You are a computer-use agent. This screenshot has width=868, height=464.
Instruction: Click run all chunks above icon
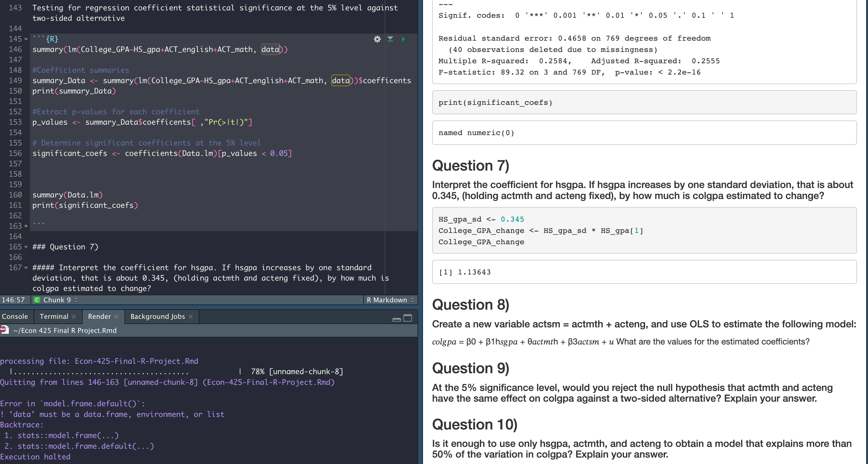coord(390,39)
